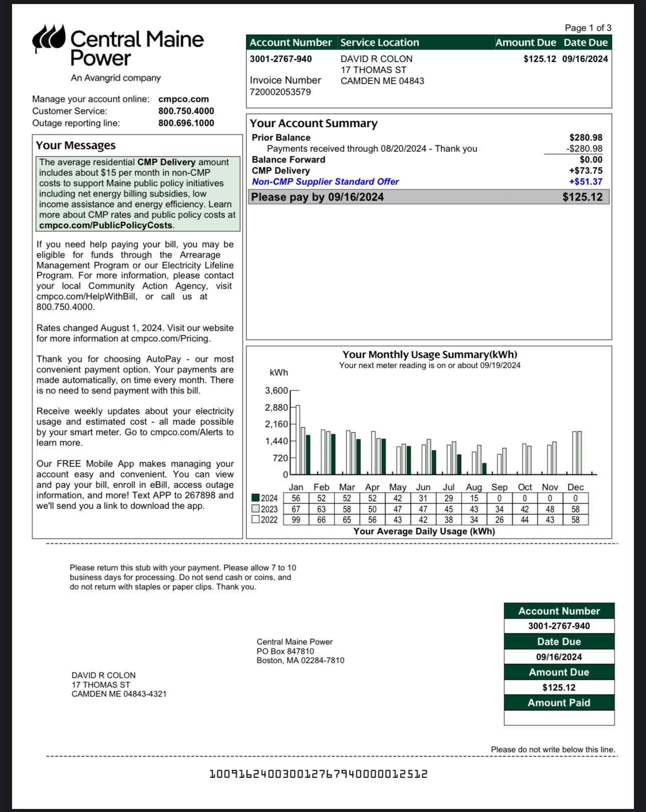This screenshot has height=812, width=646.
Task: Click the Your Messages heading
Action: [76, 145]
